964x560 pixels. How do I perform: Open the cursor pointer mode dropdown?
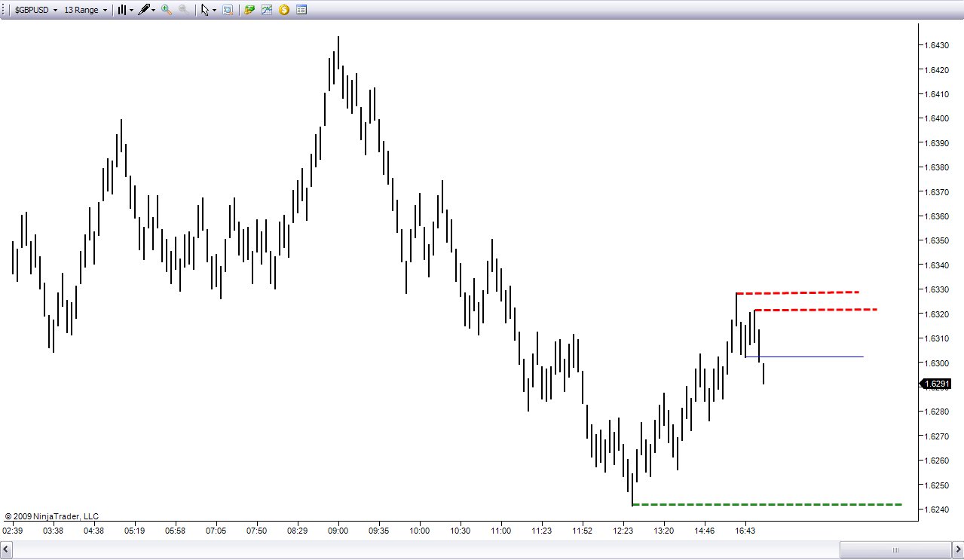coord(208,11)
